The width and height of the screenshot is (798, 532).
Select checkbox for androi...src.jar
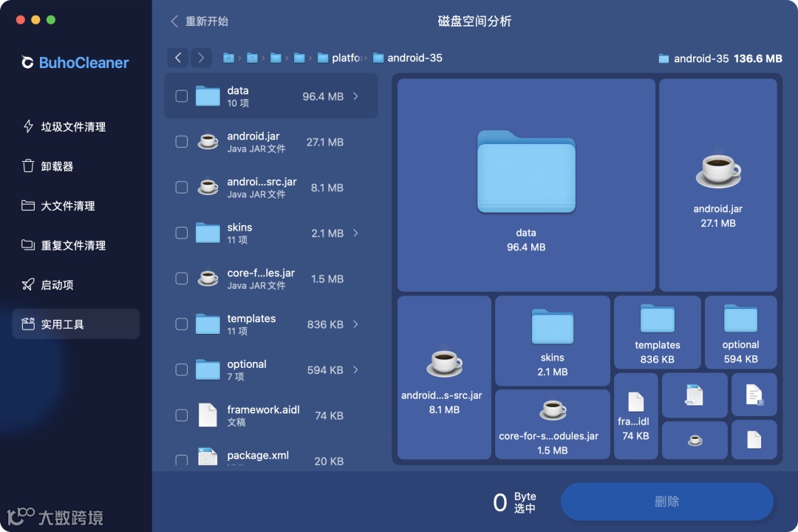[182, 188]
